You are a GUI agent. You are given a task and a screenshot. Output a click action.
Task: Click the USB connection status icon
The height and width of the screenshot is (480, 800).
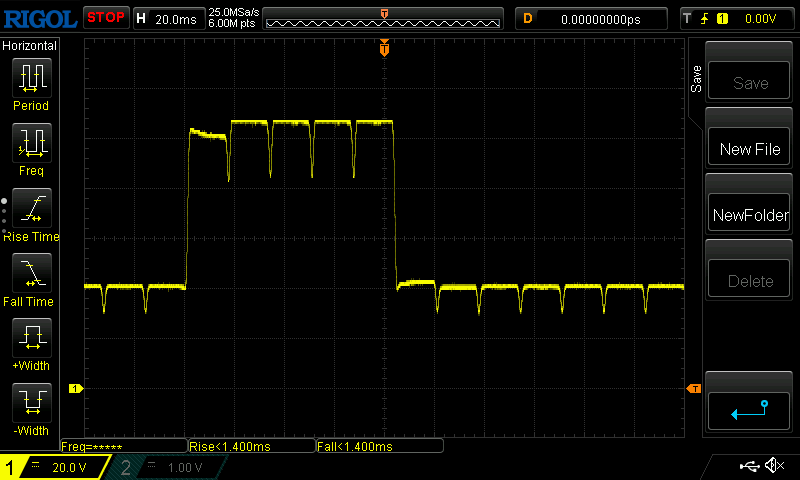click(749, 466)
